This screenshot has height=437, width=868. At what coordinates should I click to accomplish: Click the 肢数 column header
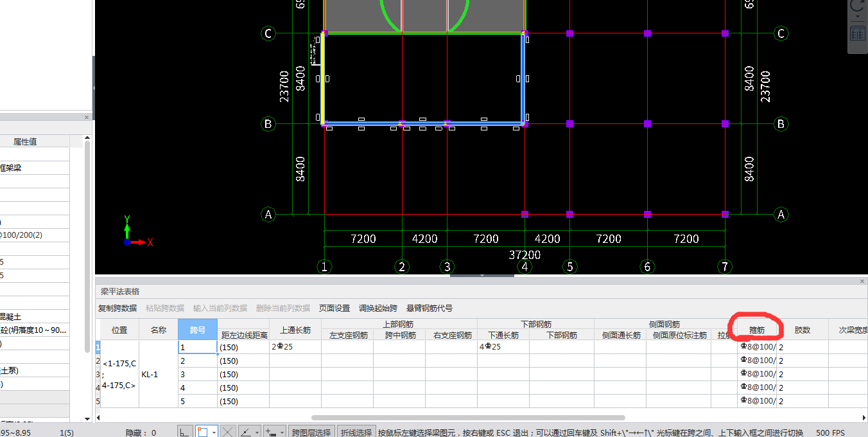coord(803,329)
